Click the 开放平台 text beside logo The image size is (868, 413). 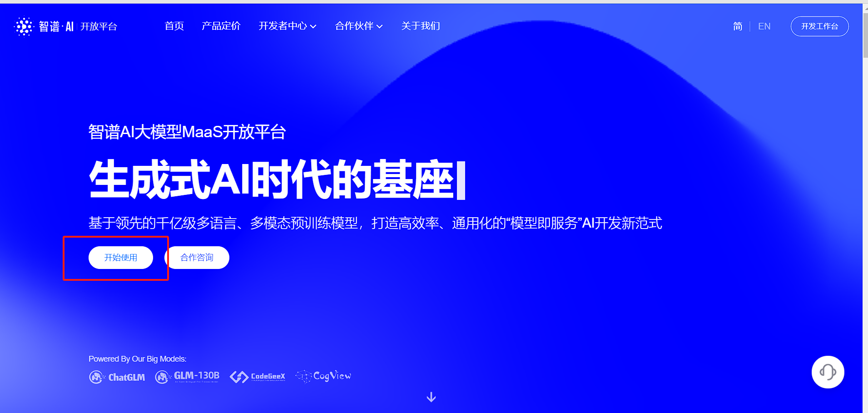[x=99, y=27]
